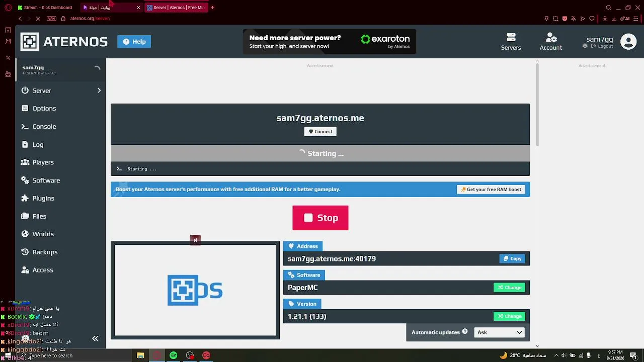Click the advertisement thumbnail with blue logo

195,290
